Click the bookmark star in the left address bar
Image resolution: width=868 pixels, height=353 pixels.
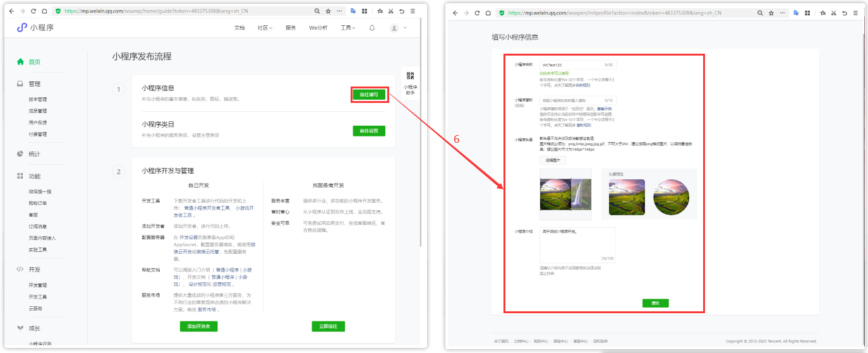click(x=328, y=11)
